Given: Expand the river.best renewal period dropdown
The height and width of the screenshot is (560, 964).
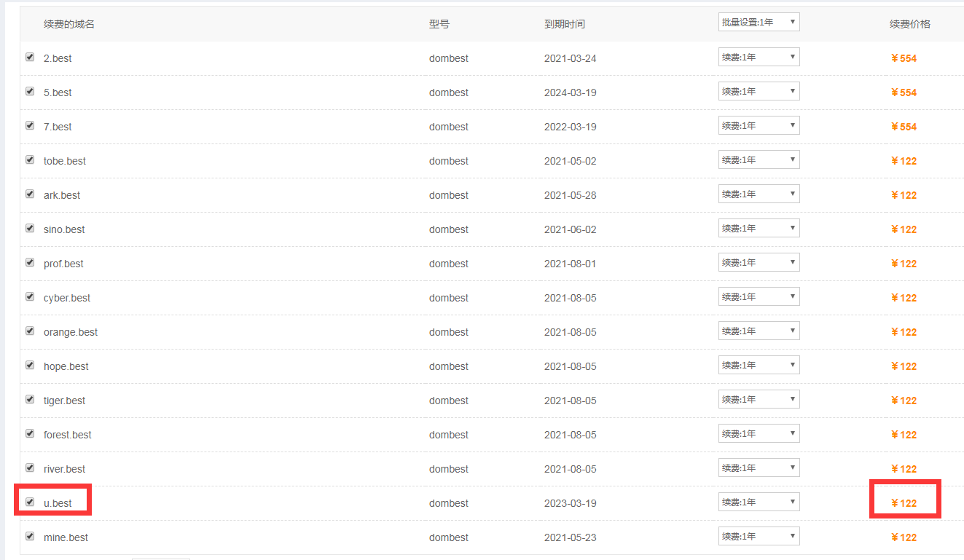Looking at the screenshot, I should click(x=759, y=468).
